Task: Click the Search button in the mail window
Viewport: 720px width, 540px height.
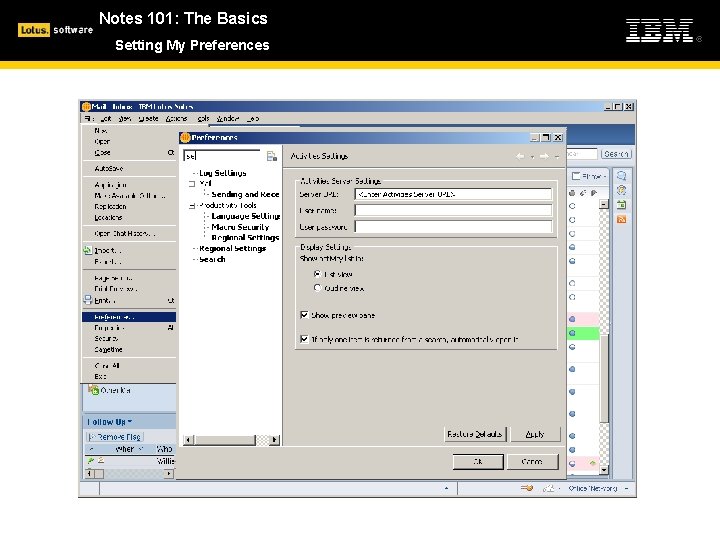Action: click(616, 154)
